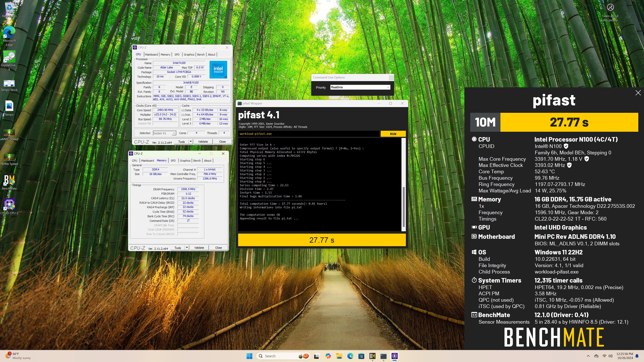Open the Priority dropdown set to Realtime
This screenshot has width=644, height=362.
[x=360, y=87]
